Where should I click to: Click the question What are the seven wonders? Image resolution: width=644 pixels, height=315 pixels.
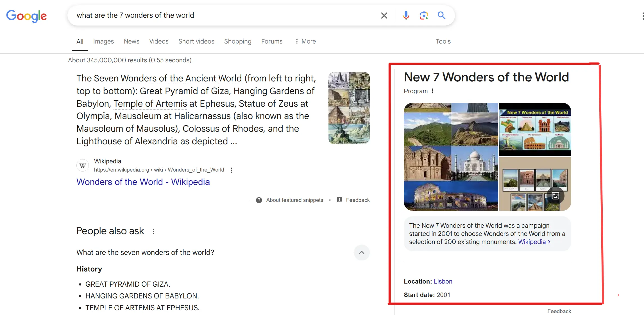(145, 252)
